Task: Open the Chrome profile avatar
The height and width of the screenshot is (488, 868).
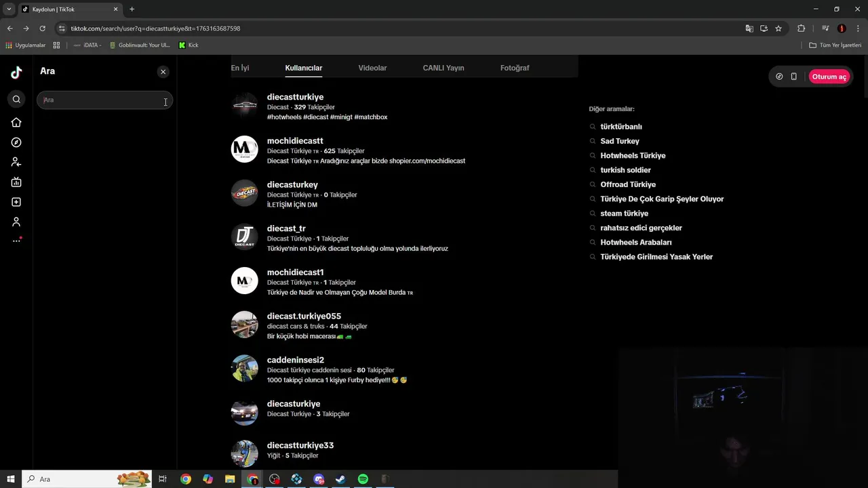Action: (842, 28)
